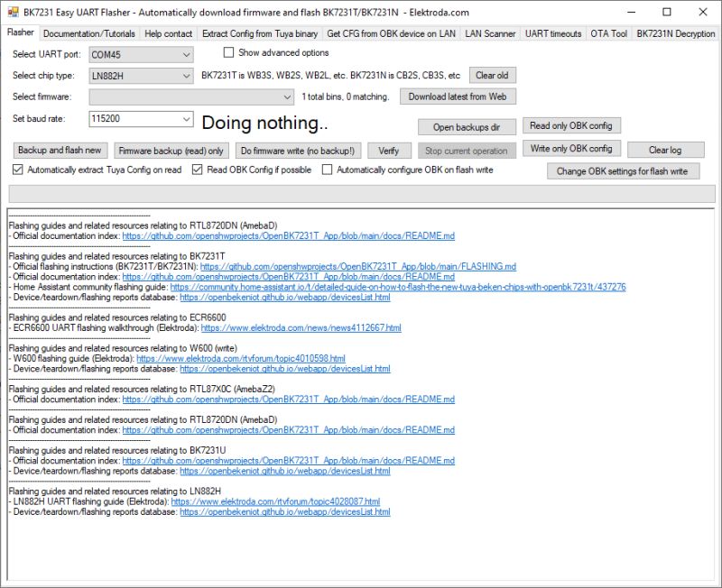Enable Automatically configure OBK on flash write

point(328,169)
